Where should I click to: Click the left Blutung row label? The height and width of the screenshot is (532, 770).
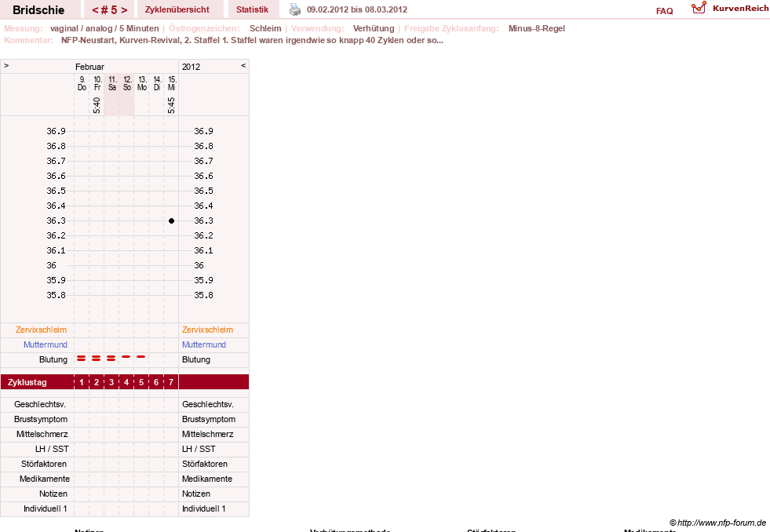coord(53,359)
